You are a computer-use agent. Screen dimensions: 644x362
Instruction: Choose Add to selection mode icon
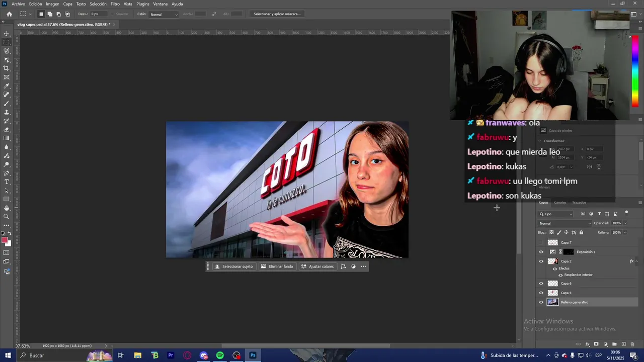(x=50, y=14)
